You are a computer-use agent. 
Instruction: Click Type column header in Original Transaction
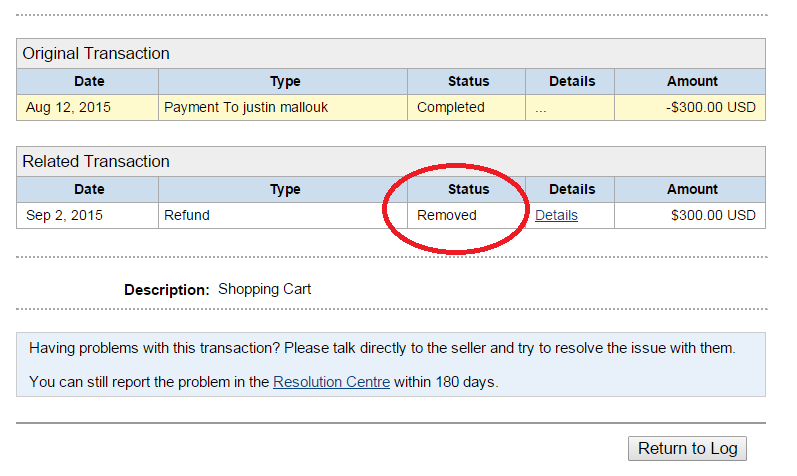(285, 81)
